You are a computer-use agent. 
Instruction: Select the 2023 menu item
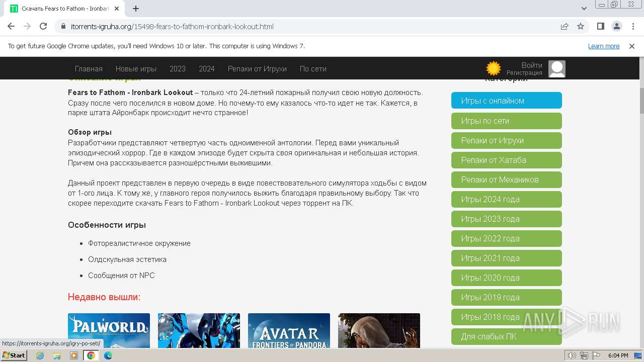(178, 69)
